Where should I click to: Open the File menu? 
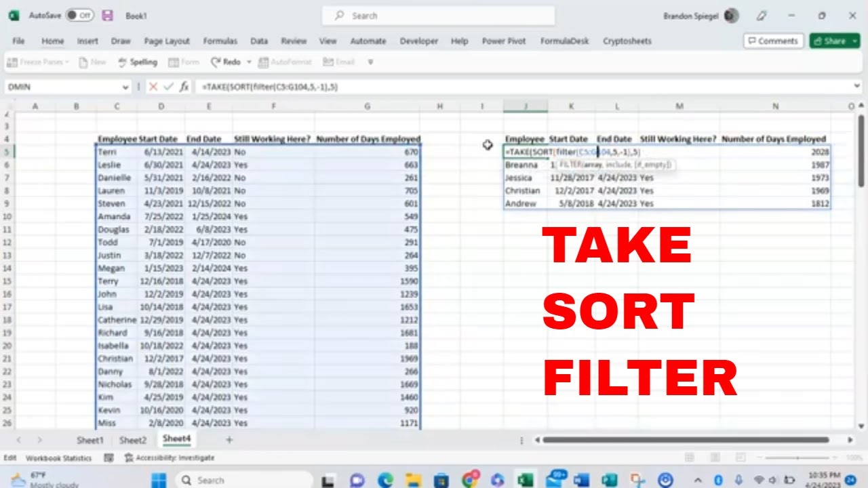click(18, 41)
